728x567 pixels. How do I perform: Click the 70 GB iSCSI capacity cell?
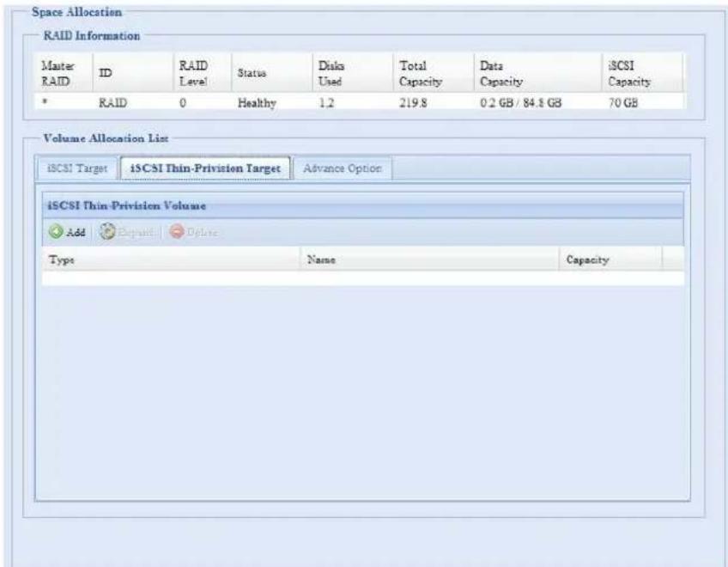click(622, 103)
